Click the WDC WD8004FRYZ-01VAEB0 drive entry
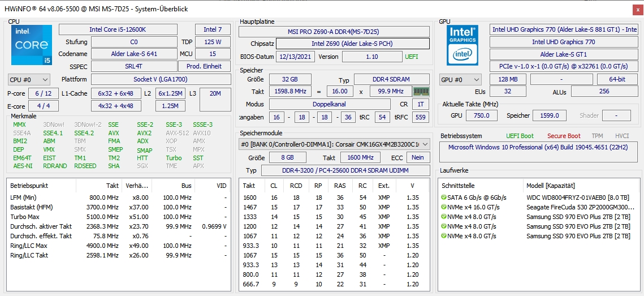Image resolution: width=644 pixels, height=296 pixels. click(x=578, y=198)
